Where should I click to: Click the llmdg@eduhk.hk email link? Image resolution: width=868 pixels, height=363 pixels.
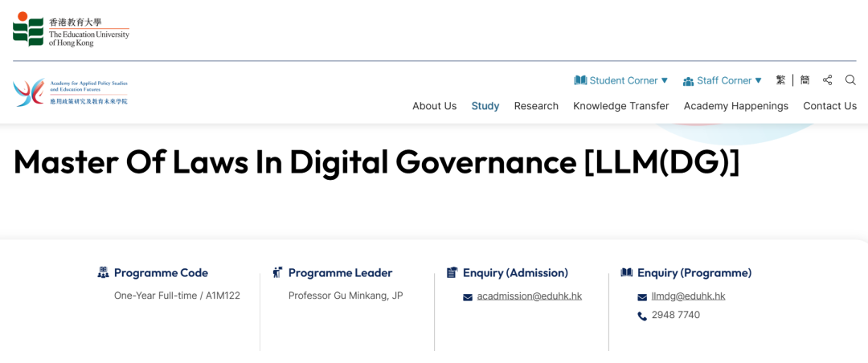pyautogui.click(x=688, y=296)
